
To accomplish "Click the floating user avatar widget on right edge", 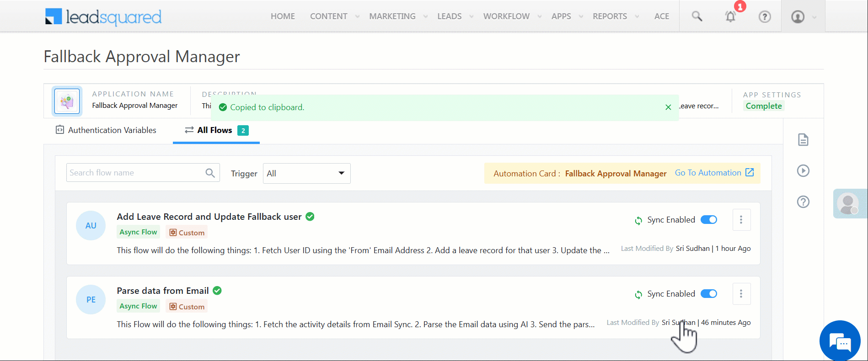I will pyautogui.click(x=850, y=204).
